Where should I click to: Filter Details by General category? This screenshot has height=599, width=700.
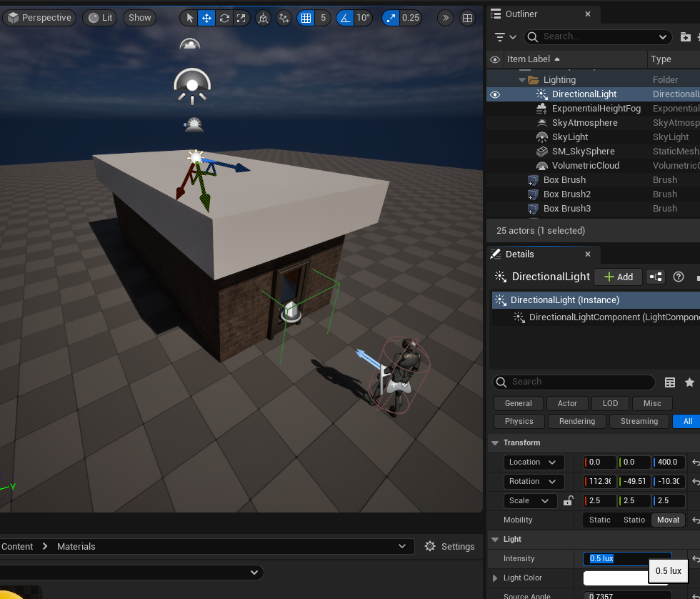[518, 403]
